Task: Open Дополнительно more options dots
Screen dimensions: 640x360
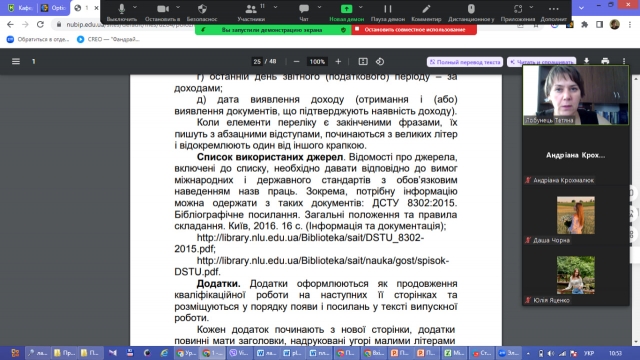Action: [x=553, y=12]
